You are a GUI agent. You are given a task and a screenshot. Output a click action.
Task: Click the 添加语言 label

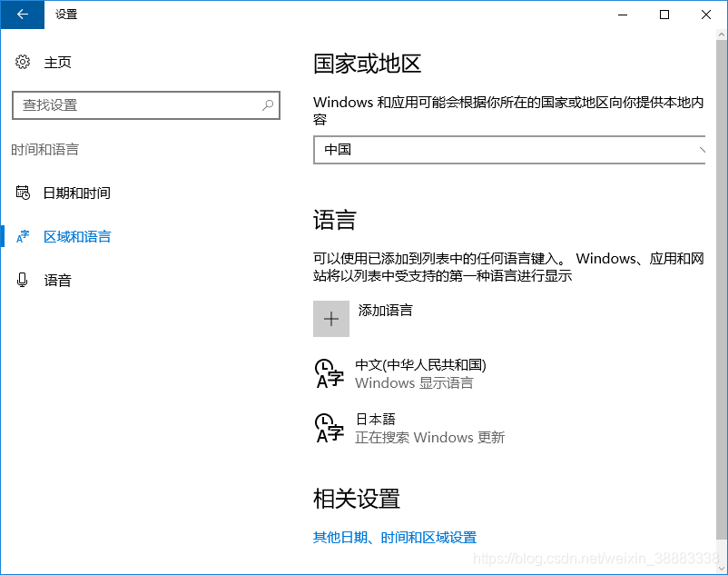pos(386,311)
